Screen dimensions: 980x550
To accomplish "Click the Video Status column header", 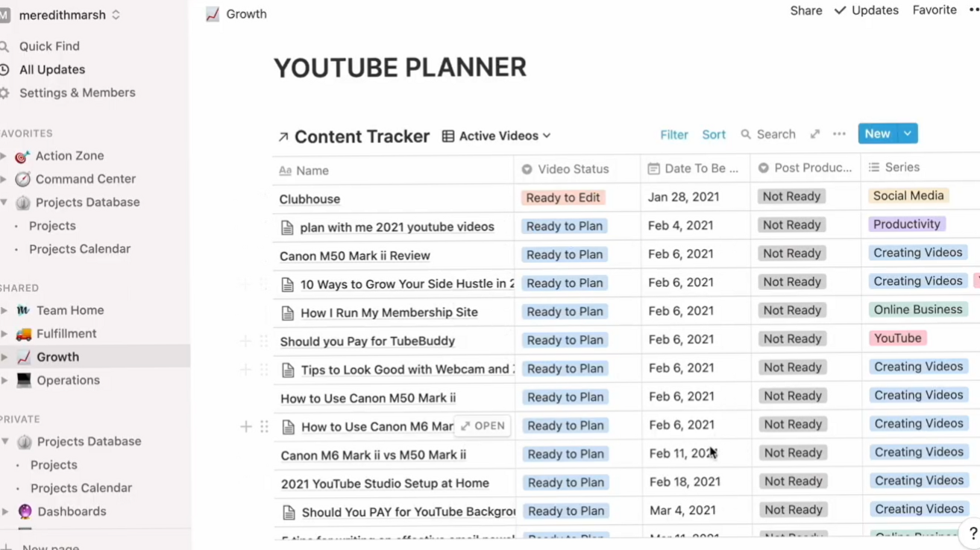I will (x=573, y=169).
